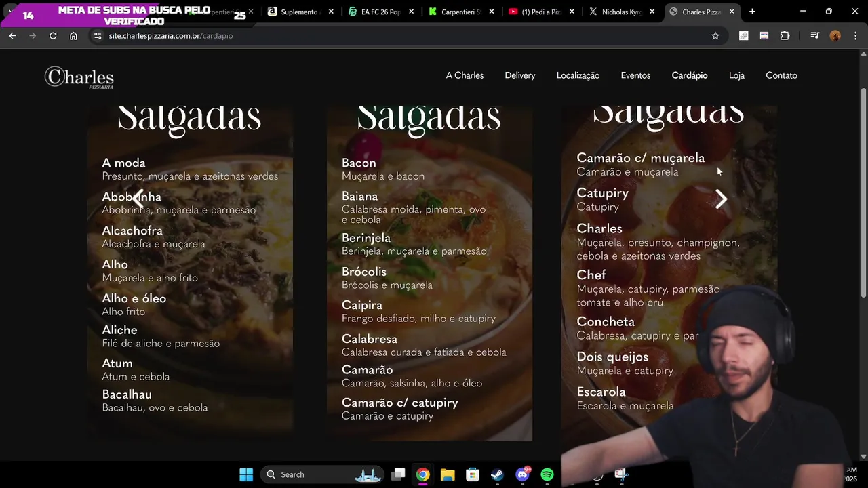Go back with the browser back arrow
The height and width of the screenshot is (488, 868).
(x=12, y=35)
